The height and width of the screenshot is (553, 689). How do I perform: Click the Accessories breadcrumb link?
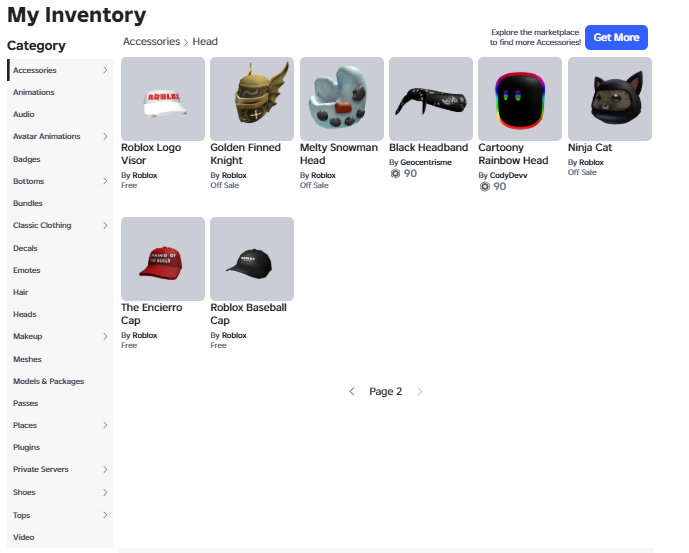pos(152,41)
